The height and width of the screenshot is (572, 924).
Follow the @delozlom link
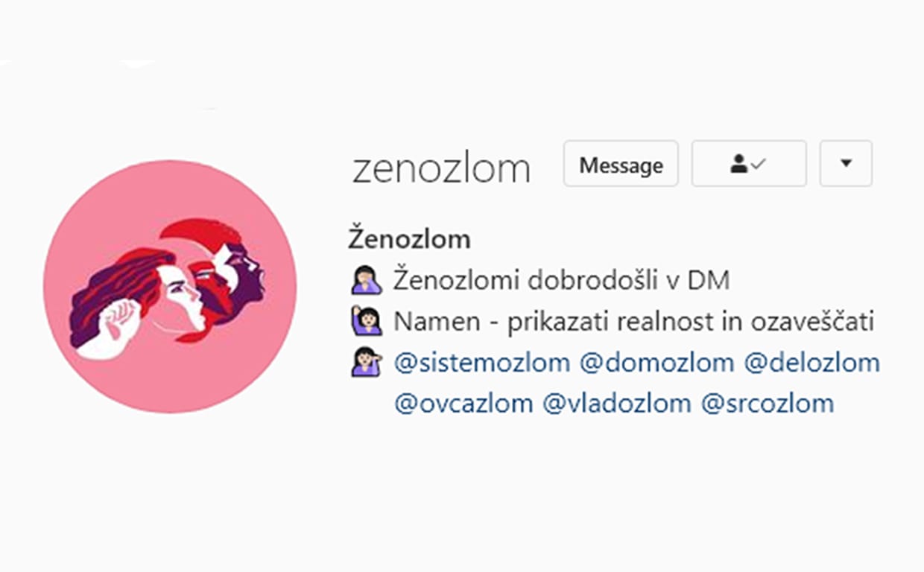point(812,363)
